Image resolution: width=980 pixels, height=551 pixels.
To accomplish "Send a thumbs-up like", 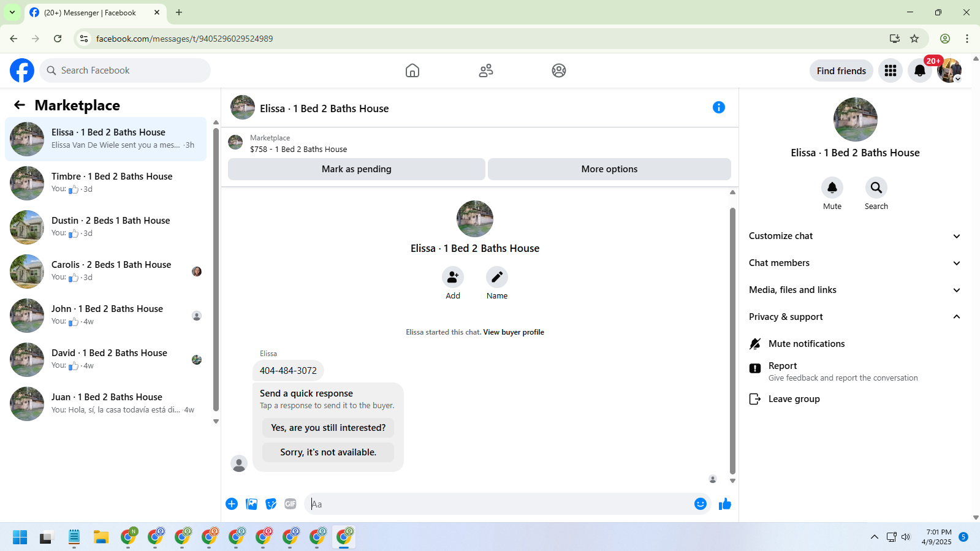I will (x=725, y=504).
